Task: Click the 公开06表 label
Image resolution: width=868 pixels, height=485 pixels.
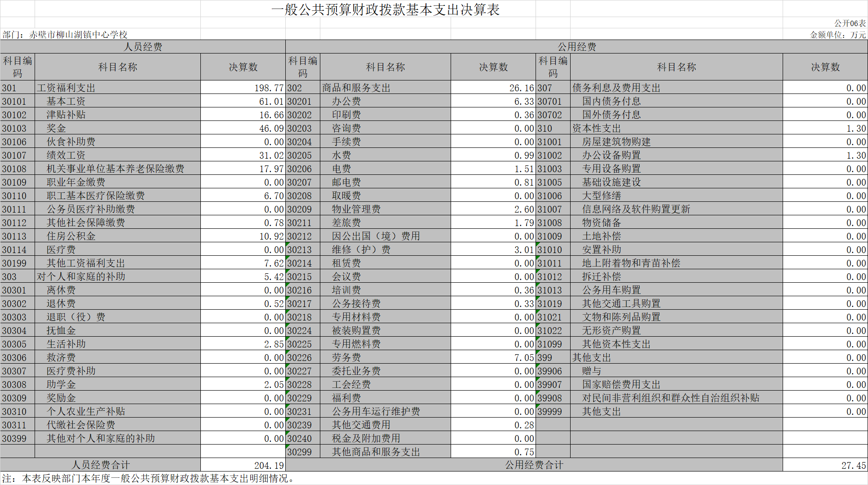Action: tap(850, 23)
